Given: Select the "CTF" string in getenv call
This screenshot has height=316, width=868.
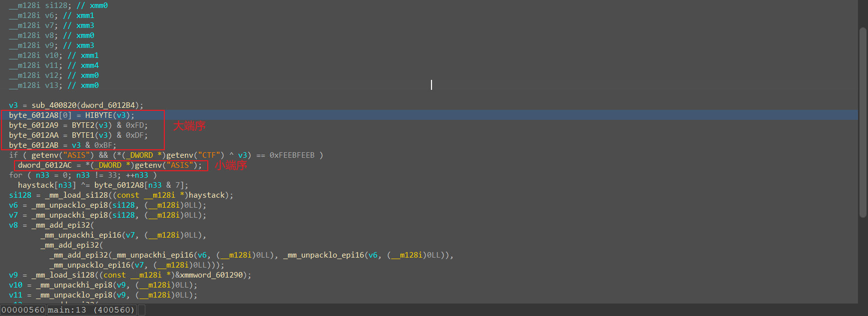Looking at the screenshot, I should 209,155.
